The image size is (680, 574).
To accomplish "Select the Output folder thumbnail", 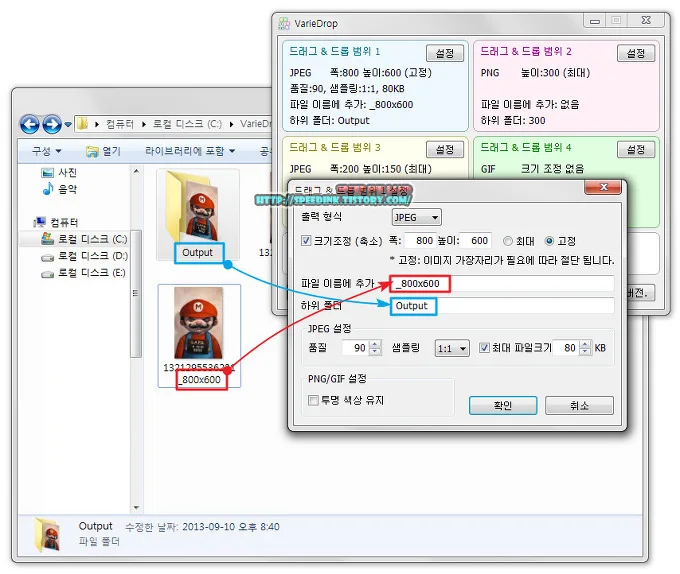I will tap(198, 215).
